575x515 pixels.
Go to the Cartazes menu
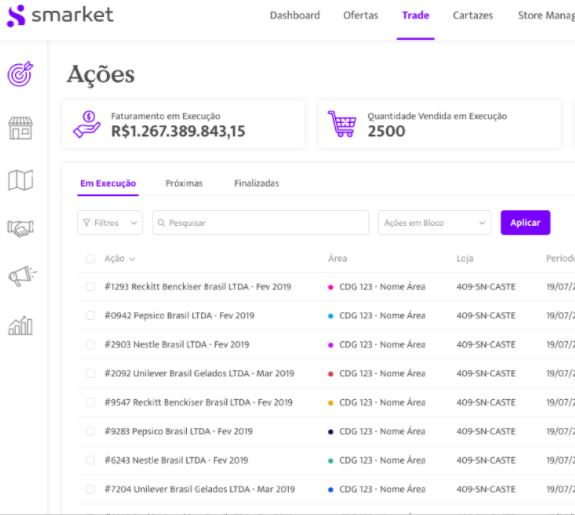click(473, 15)
